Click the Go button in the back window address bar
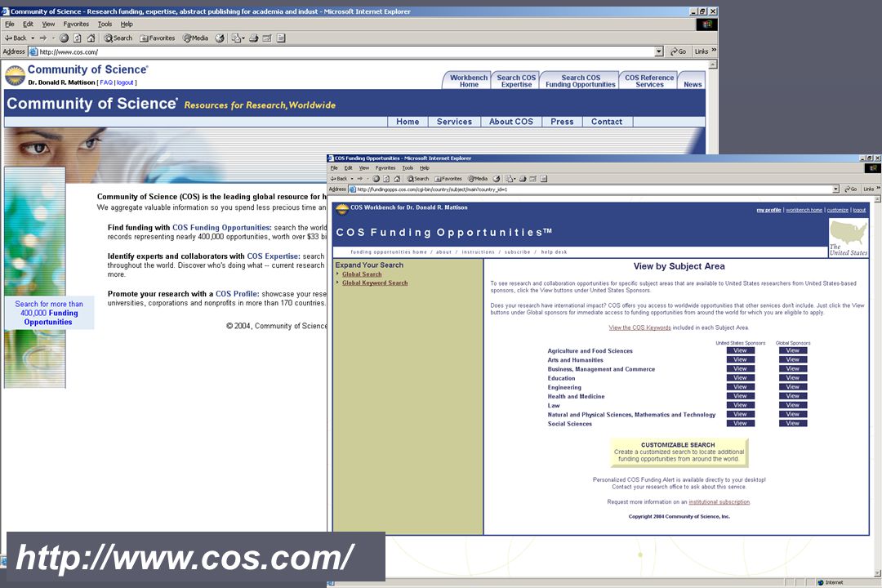This screenshot has height=588, width=882. (678, 51)
